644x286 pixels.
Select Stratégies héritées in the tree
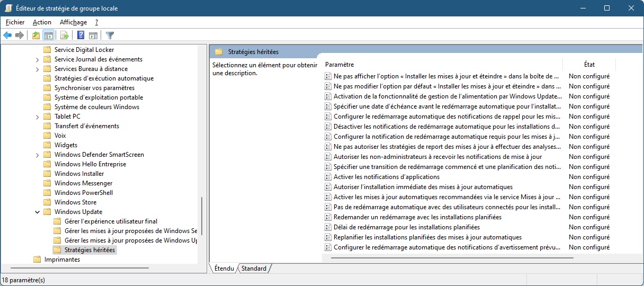tap(90, 250)
